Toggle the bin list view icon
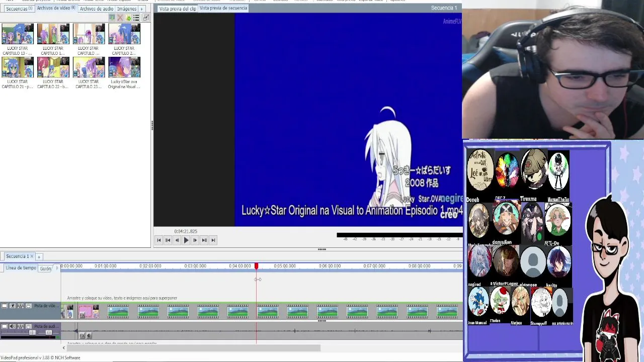This screenshot has height=362, width=644. tap(136, 18)
